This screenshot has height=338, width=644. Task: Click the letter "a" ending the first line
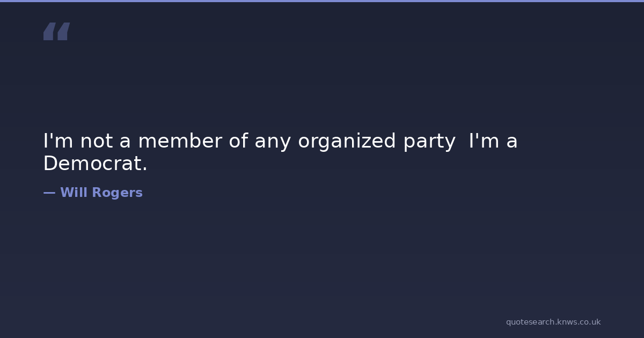click(512, 142)
